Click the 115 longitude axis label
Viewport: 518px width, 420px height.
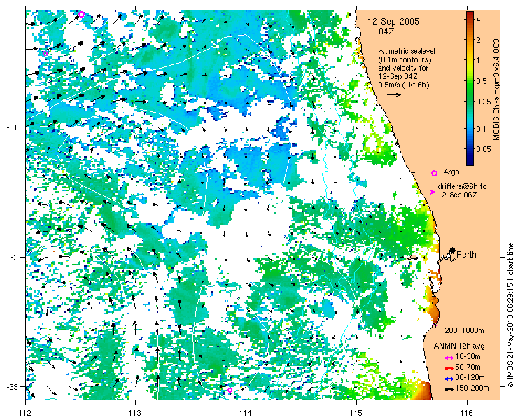(356, 413)
